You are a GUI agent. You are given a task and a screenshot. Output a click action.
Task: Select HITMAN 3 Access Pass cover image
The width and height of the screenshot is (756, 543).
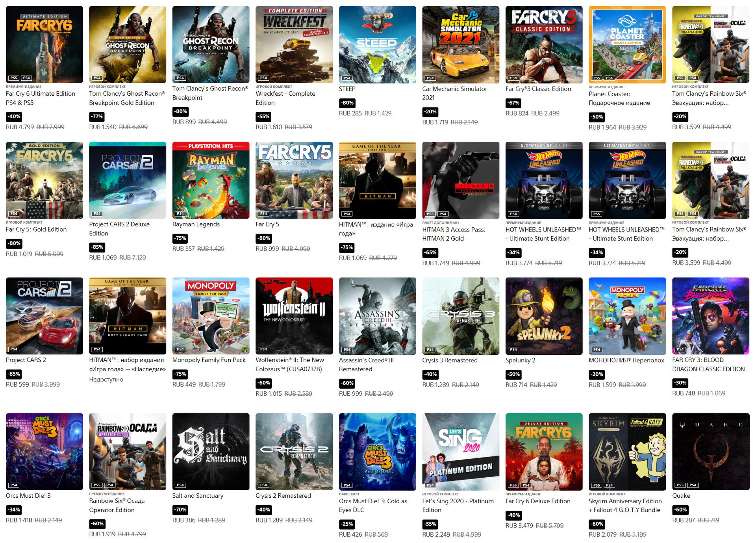point(461,180)
